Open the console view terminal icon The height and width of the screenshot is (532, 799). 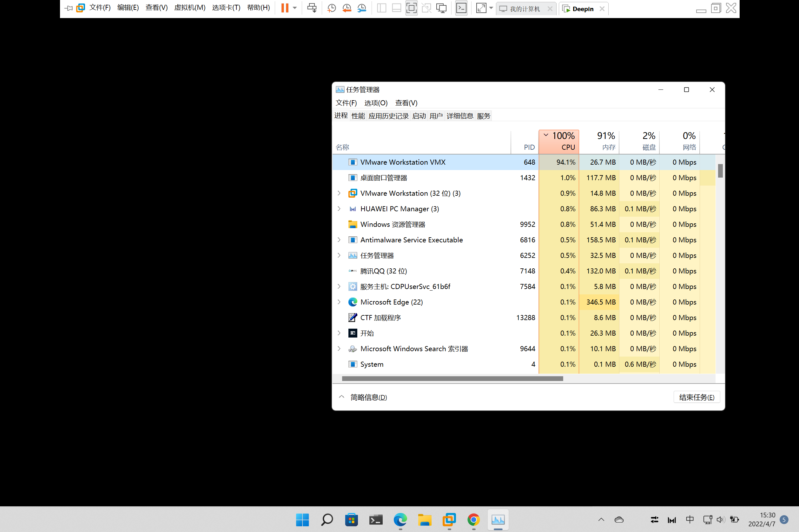click(461, 8)
